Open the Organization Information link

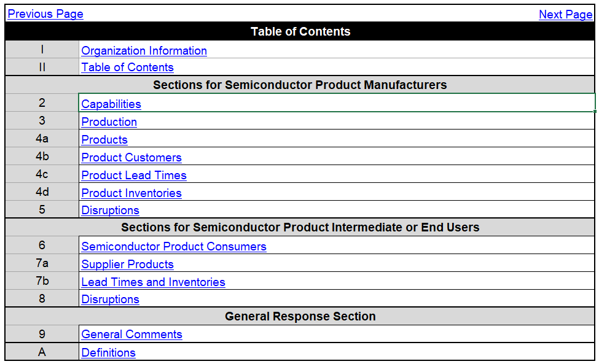(x=144, y=51)
